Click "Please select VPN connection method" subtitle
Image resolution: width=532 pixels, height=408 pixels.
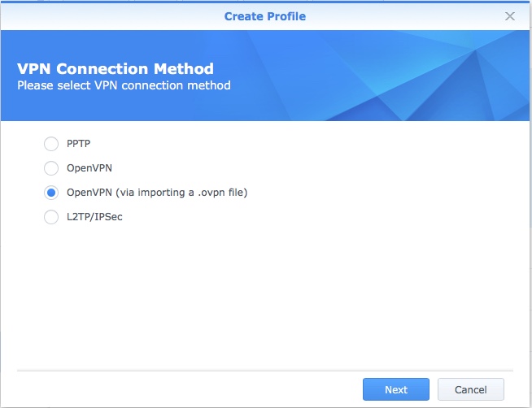(124, 85)
